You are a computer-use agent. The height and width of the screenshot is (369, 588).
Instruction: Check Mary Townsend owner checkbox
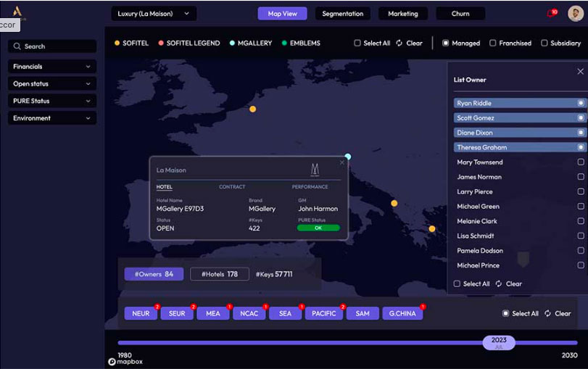(581, 162)
